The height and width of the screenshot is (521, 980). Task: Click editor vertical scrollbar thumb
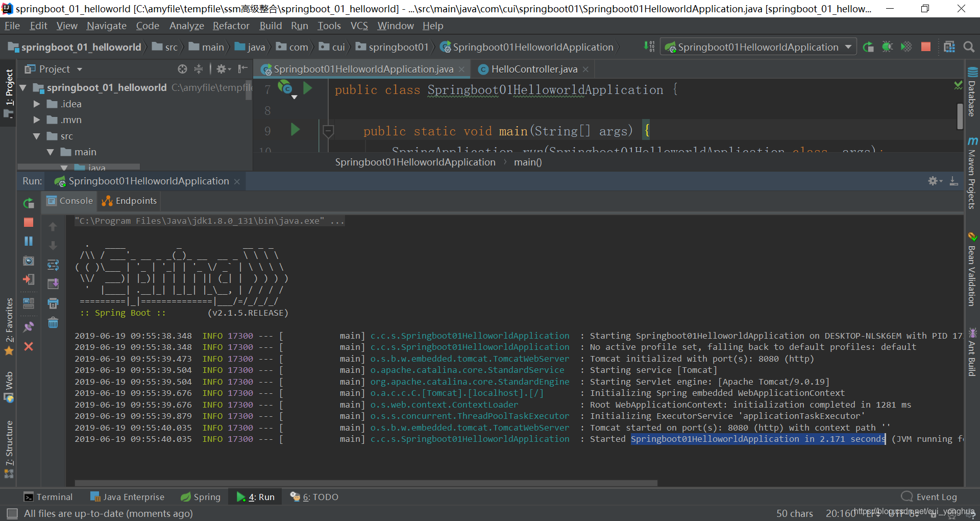coord(960,116)
